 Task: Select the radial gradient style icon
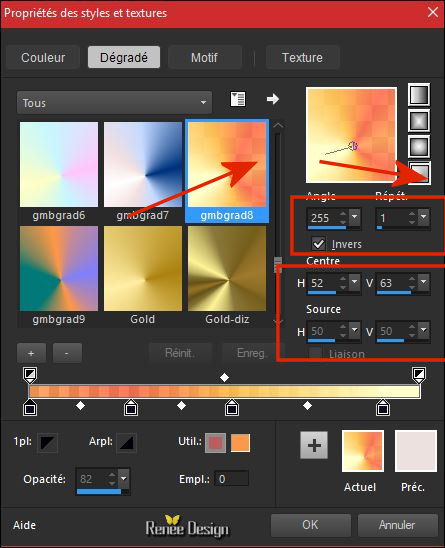tap(419, 172)
